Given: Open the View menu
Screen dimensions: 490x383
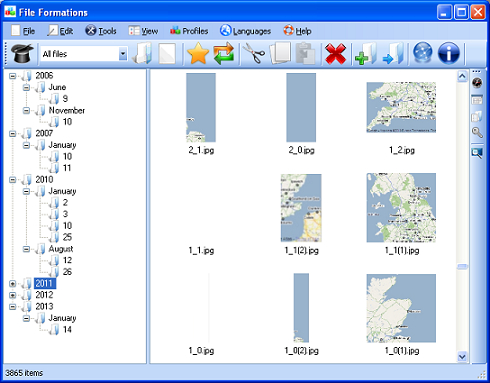Looking at the screenshot, I should tap(143, 31).
